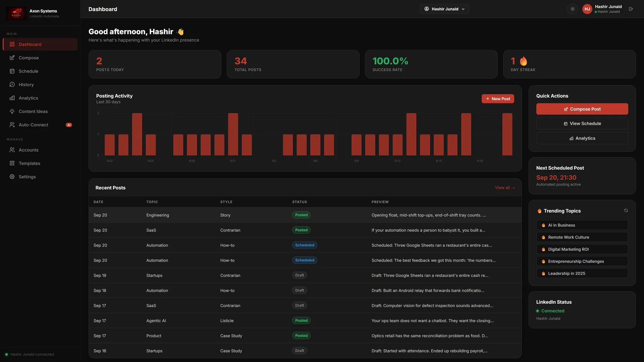644x362 pixels.
Task: Select the 'Engineering' topic cell
Action: (x=157, y=215)
